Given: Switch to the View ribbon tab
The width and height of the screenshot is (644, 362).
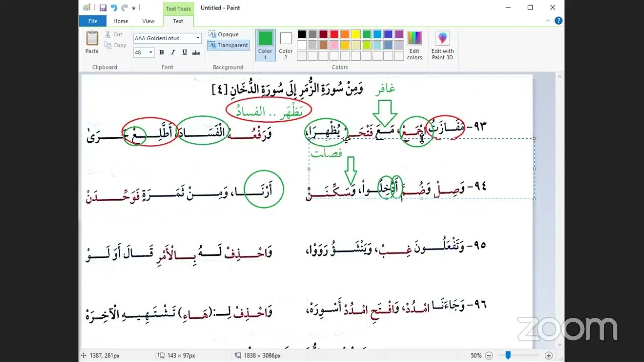Looking at the screenshot, I should (148, 21).
